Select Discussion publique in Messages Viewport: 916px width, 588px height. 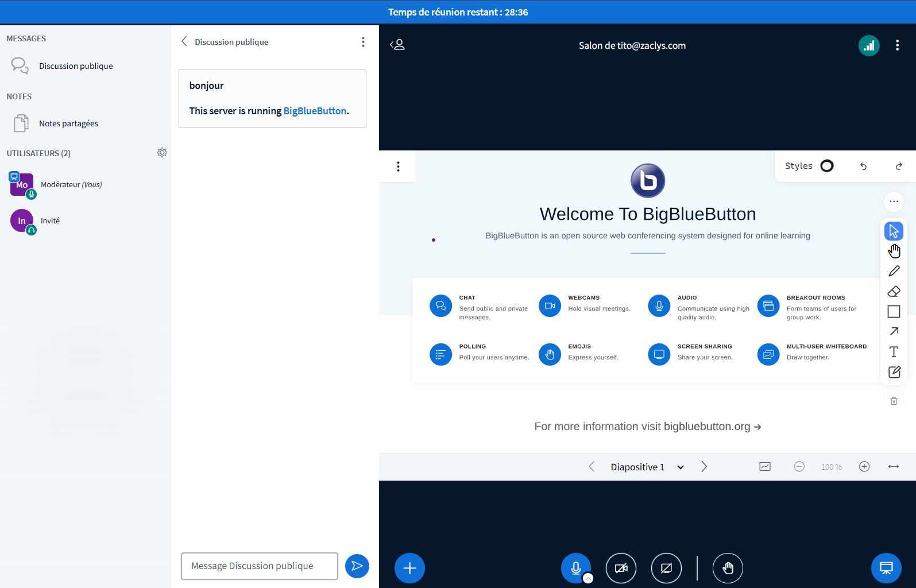[x=76, y=66]
